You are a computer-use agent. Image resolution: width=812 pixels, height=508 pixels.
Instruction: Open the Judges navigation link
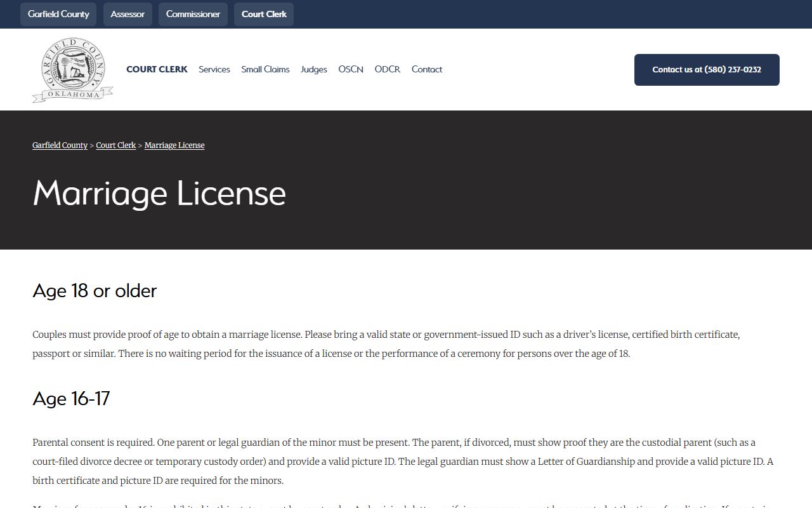coord(313,69)
